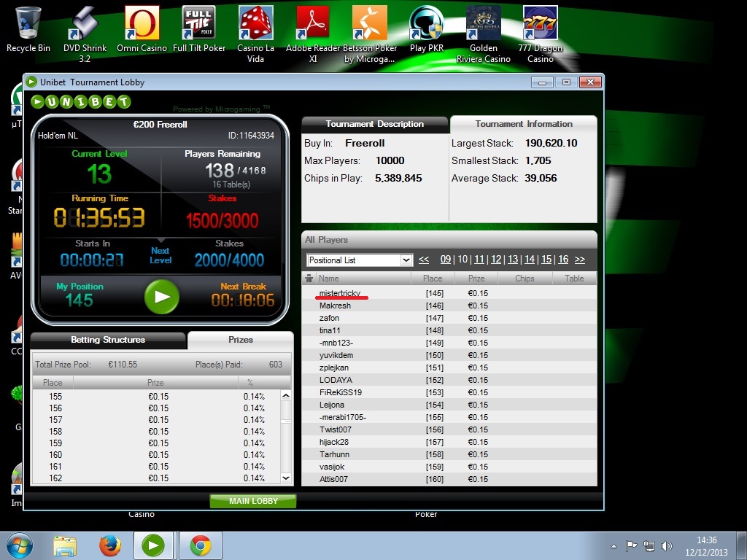
Task: Select the Prizes tab
Action: [x=241, y=340]
